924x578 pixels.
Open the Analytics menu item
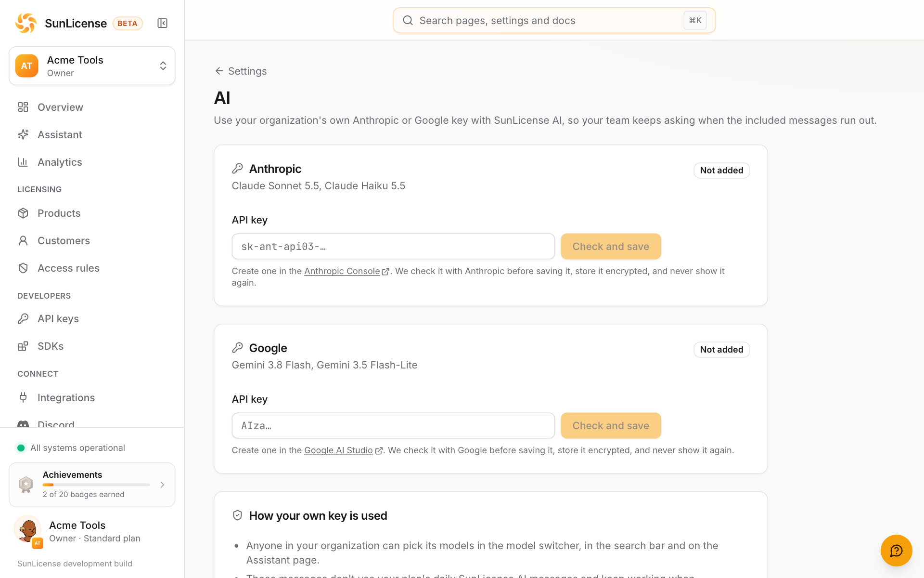[x=92, y=162]
